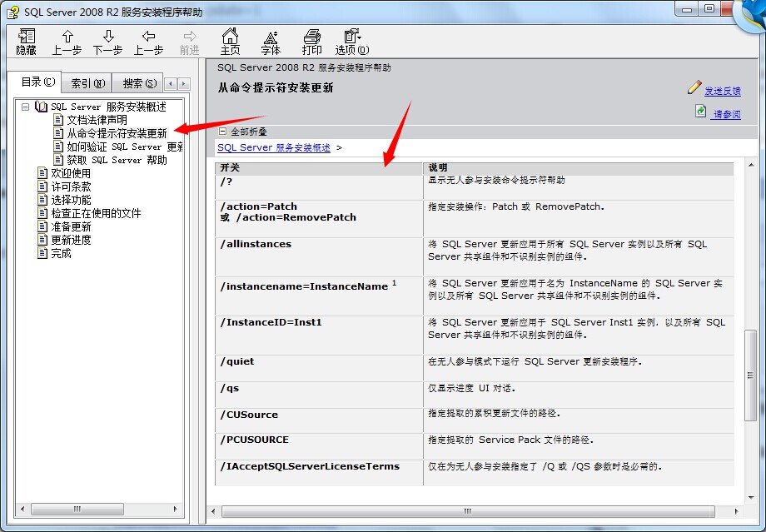Open the 更新进度 topic
766x532 pixels.
click(x=71, y=240)
